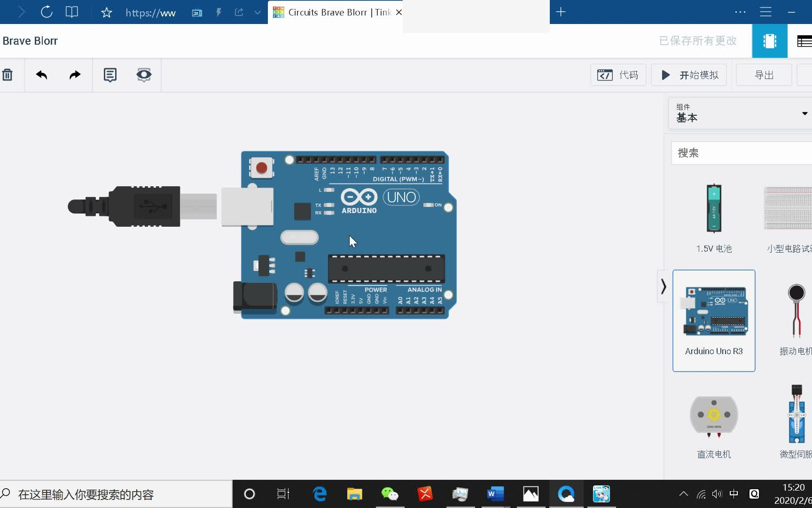
Task: Select the micro servo component
Action: (x=796, y=422)
